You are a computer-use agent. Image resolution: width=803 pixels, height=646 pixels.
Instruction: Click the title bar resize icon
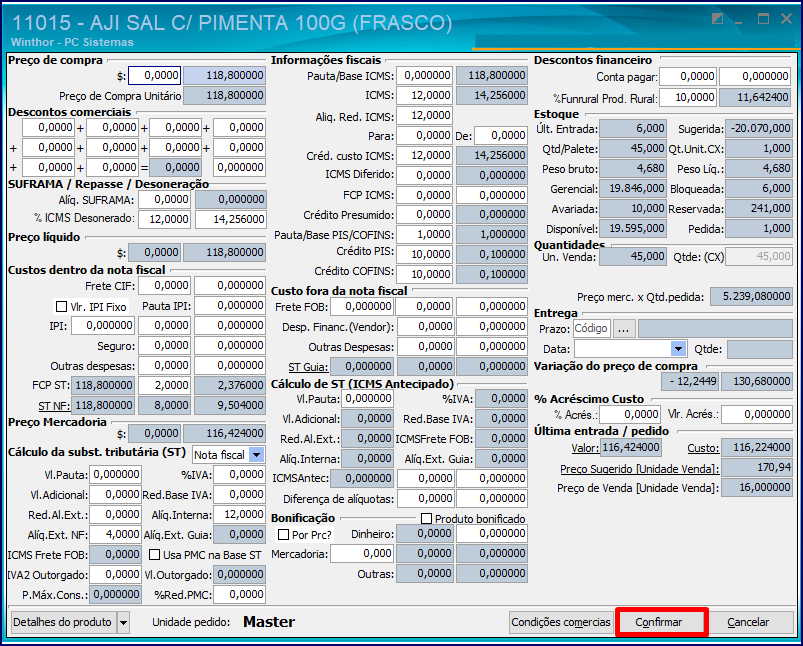[717, 19]
